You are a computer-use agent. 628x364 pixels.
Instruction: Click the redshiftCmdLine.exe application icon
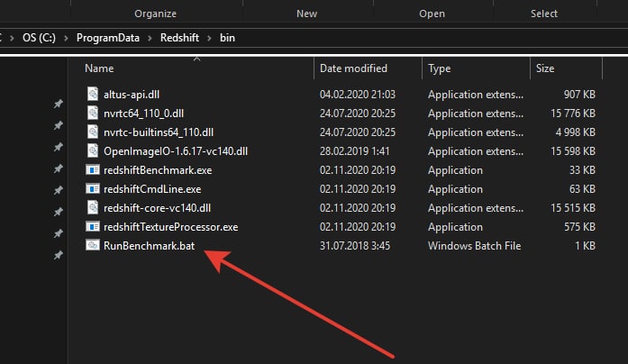93,188
